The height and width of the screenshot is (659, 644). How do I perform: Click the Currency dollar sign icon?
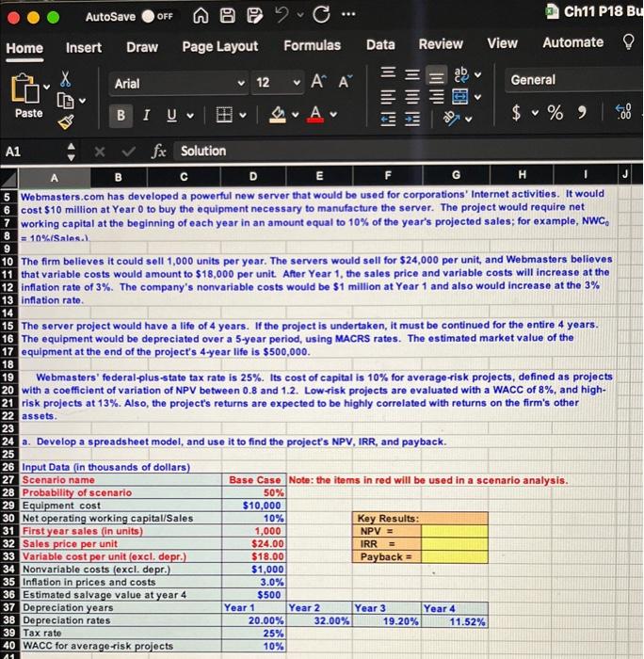pos(516,112)
